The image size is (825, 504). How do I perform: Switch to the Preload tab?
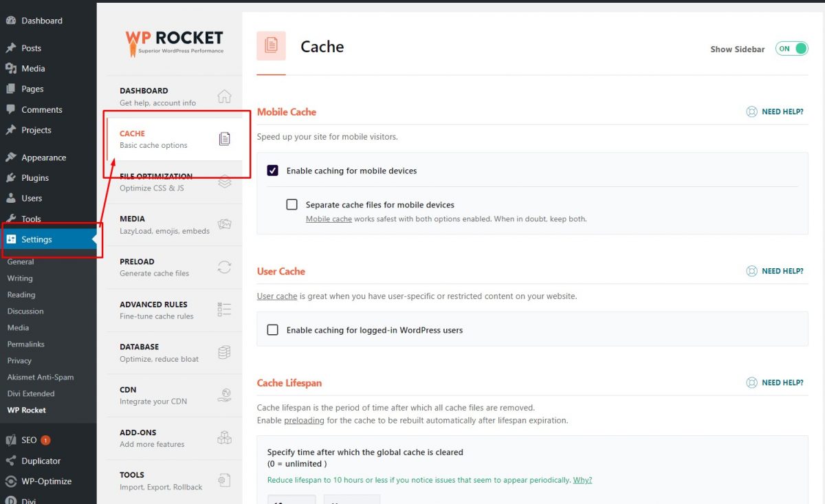174,267
